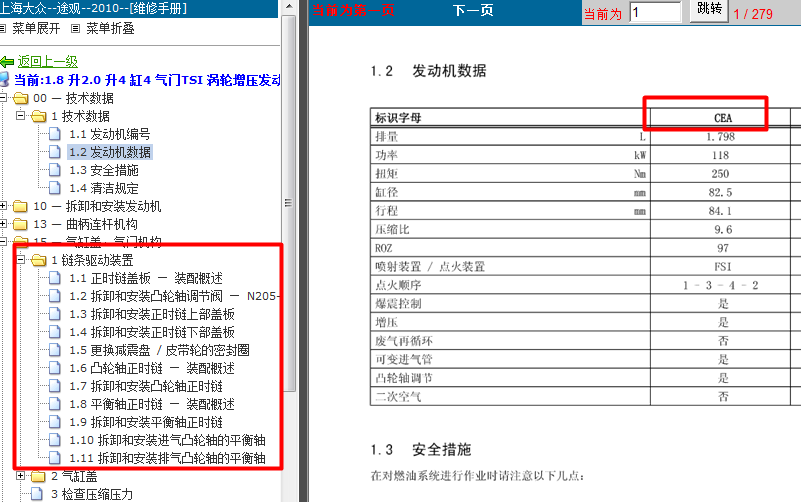The height and width of the screenshot is (502, 801).
Task: Open 1.2 拆卸和安装凸轮轴调节阀
Action: [x=173, y=296]
